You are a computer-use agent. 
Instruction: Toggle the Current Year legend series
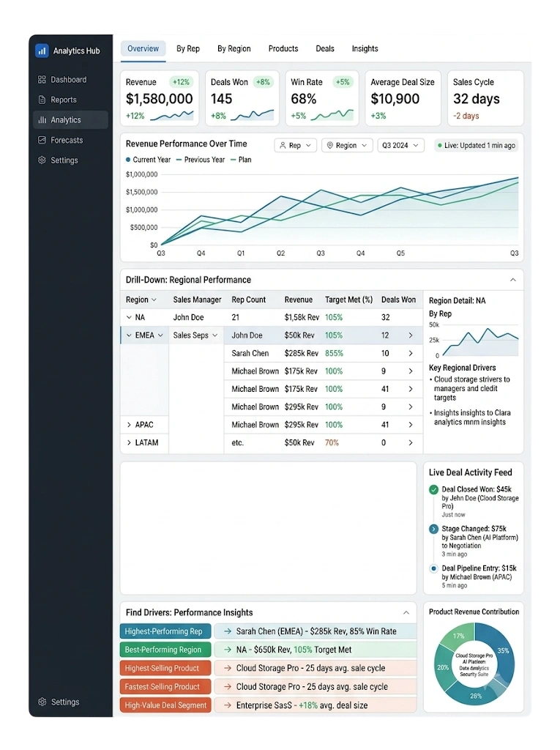pyautogui.click(x=149, y=160)
